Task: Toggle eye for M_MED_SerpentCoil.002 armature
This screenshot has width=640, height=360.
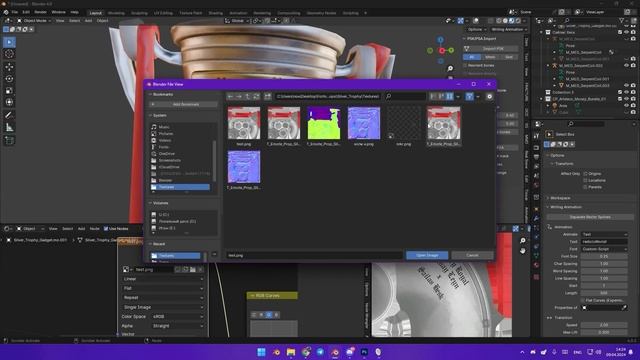Action: tap(627, 65)
